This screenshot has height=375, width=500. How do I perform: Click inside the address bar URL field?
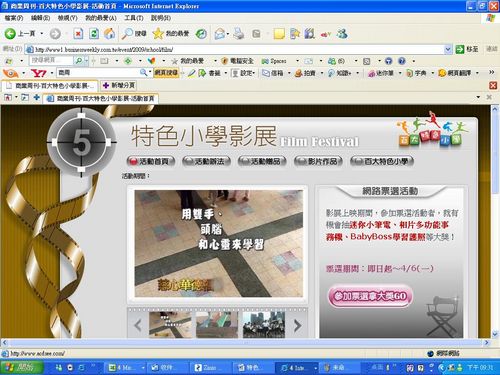pos(238,50)
